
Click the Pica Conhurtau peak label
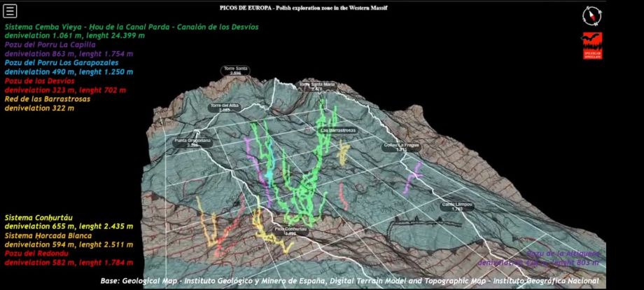[x=291, y=230]
